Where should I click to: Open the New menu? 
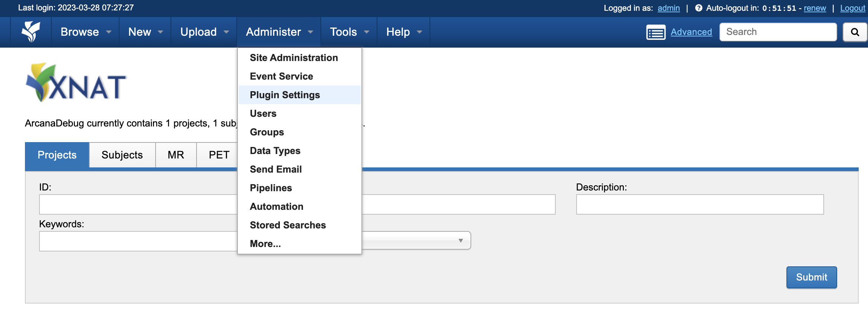pos(145,32)
